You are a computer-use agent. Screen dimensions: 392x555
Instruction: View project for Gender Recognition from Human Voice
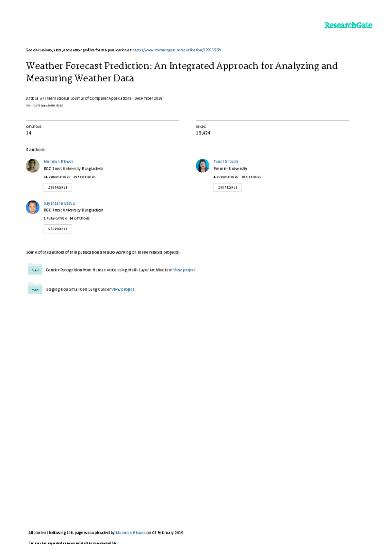(184, 270)
